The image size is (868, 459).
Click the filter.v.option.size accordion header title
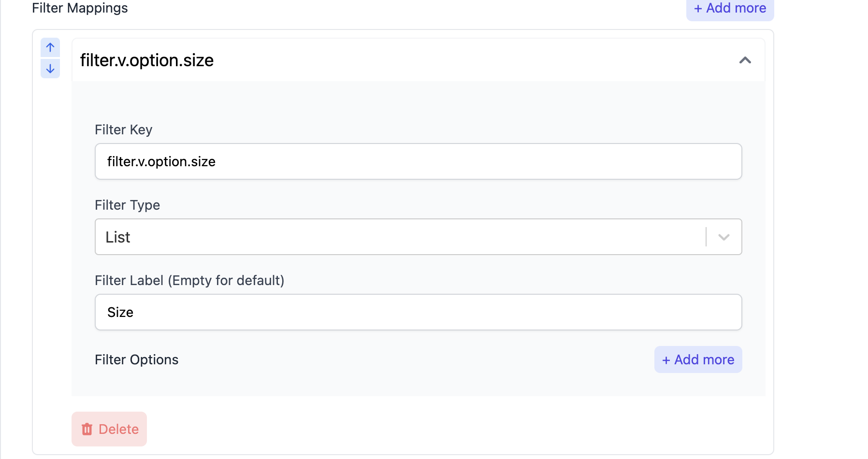coord(147,60)
